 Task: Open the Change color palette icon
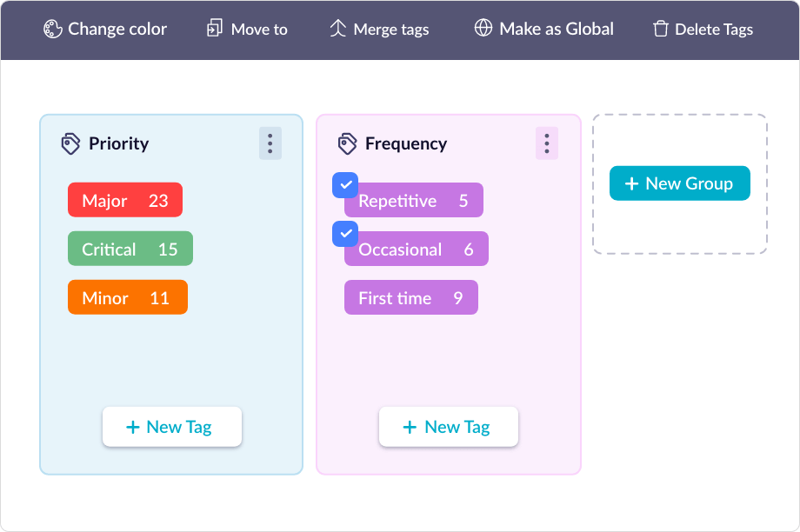pyautogui.click(x=50, y=29)
